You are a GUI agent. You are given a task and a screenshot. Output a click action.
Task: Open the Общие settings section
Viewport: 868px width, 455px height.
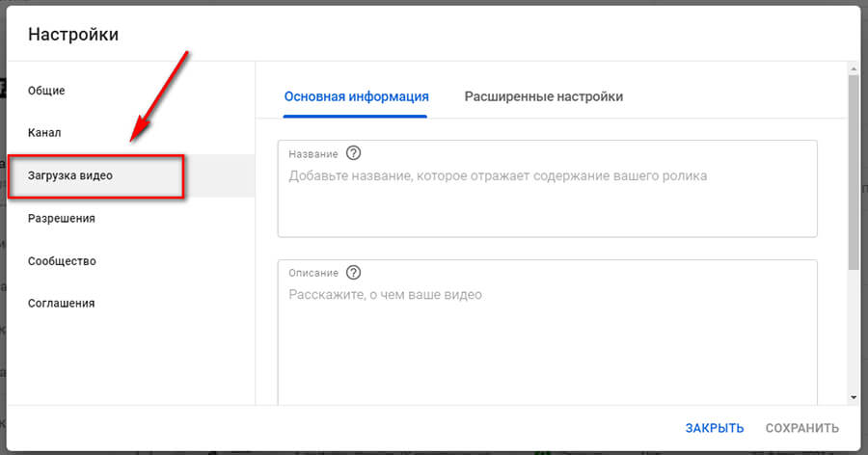46,91
